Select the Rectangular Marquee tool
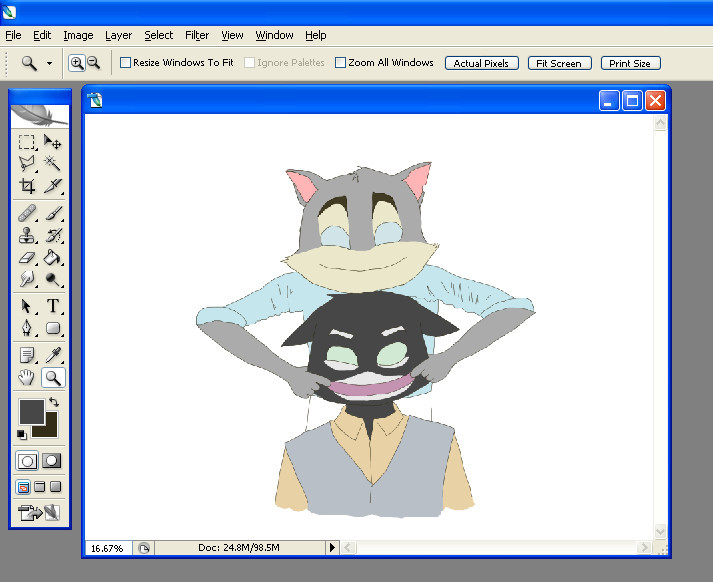The height and width of the screenshot is (582, 713). [27, 142]
